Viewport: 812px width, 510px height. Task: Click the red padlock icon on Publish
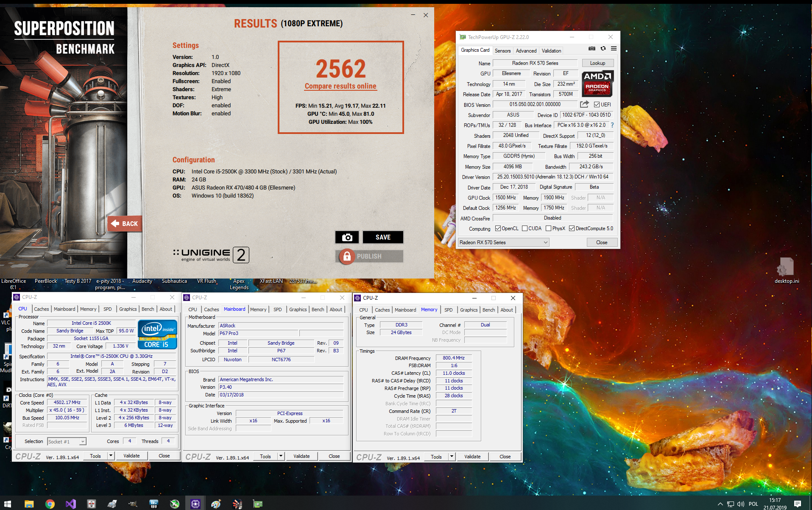(x=347, y=256)
